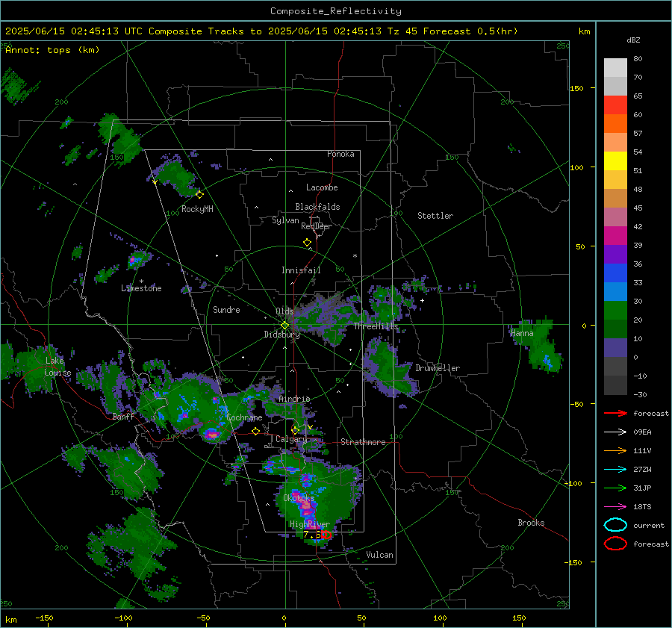Image resolution: width=672 pixels, height=628 pixels.
Task: Click the Okotoks town label
Action: (299, 498)
